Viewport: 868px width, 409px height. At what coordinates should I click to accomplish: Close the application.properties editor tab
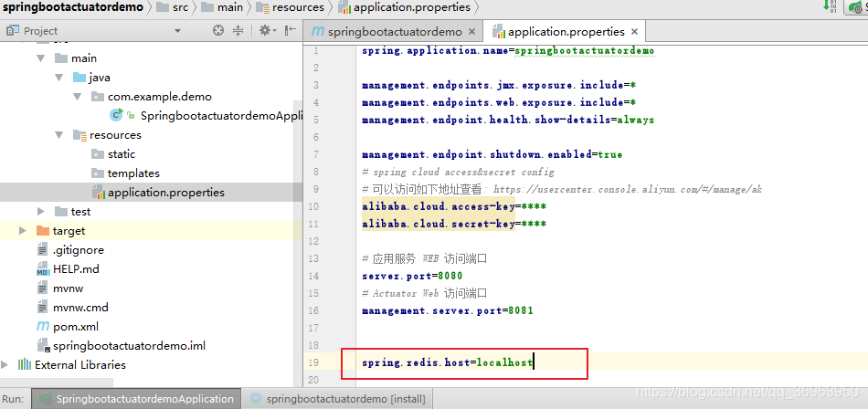(x=634, y=32)
